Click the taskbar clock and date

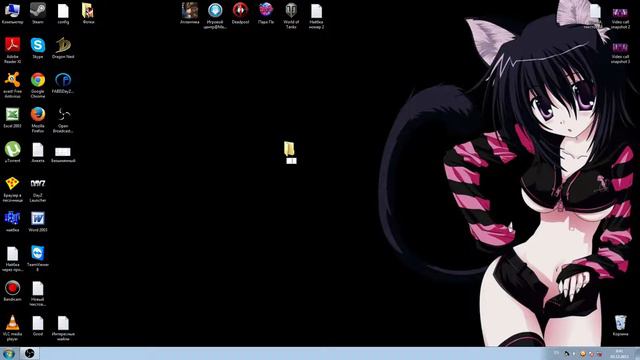click(x=619, y=353)
